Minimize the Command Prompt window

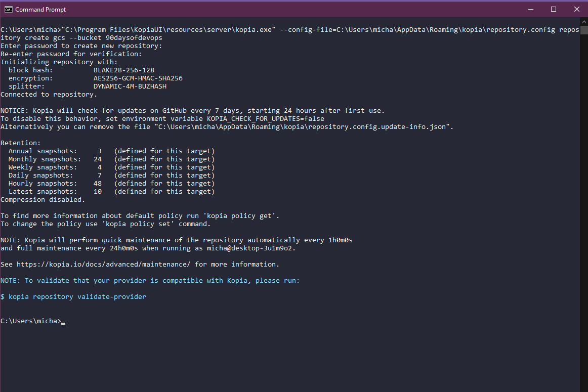530,9
